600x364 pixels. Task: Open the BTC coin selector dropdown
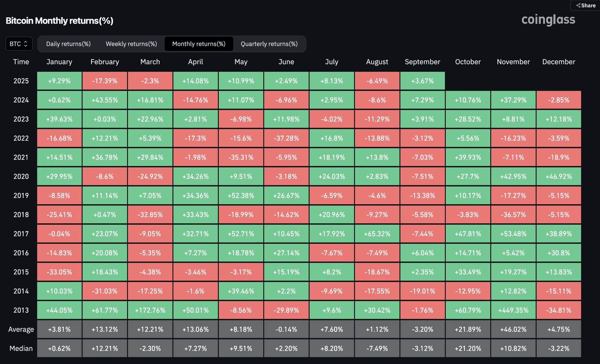[19, 44]
